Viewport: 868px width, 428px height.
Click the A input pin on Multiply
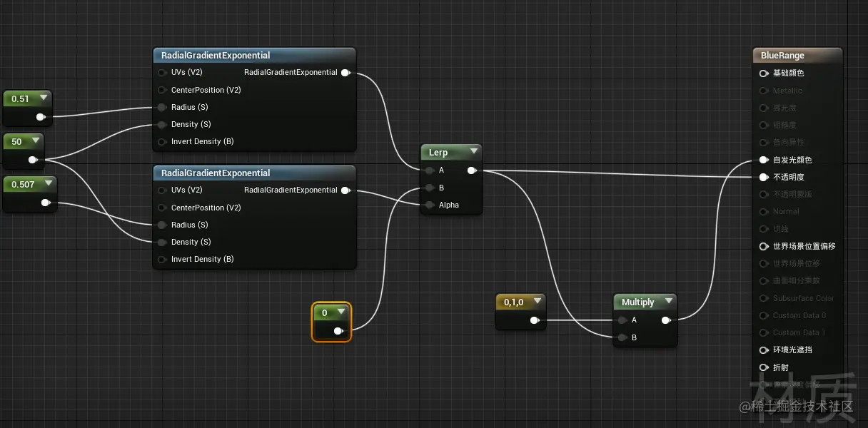[x=624, y=320]
